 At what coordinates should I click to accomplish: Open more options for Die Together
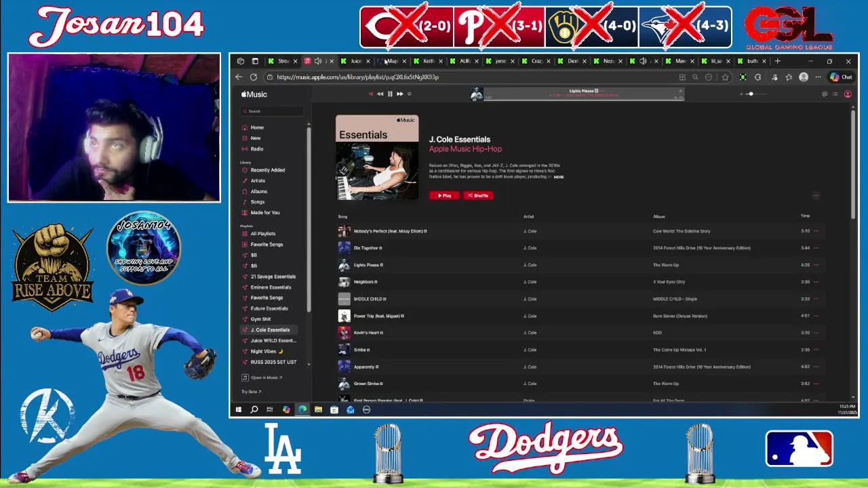click(x=816, y=248)
